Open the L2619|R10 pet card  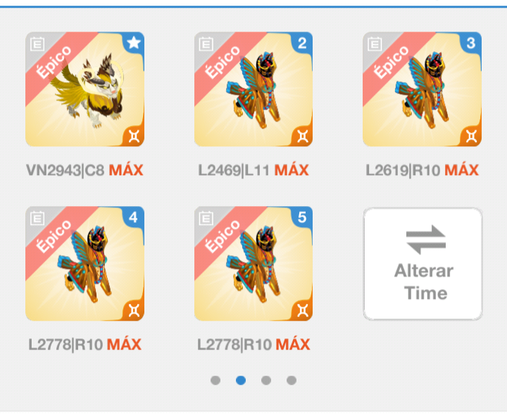[423, 89]
